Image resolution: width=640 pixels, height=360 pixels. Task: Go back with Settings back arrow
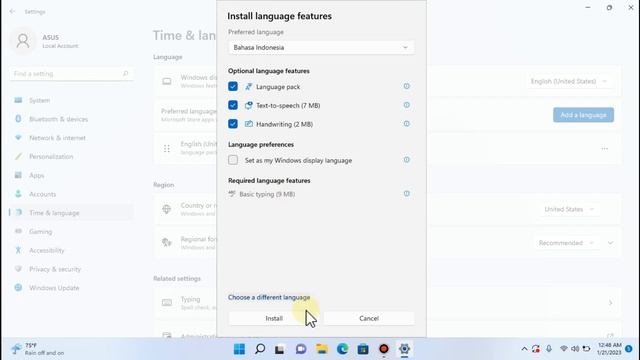[12, 11]
